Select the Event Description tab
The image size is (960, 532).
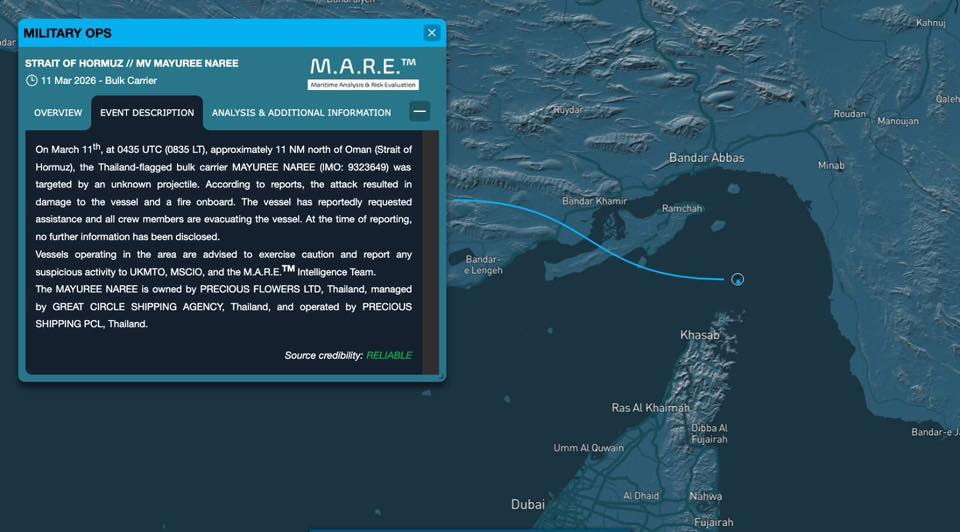pyautogui.click(x=146, y=113)
